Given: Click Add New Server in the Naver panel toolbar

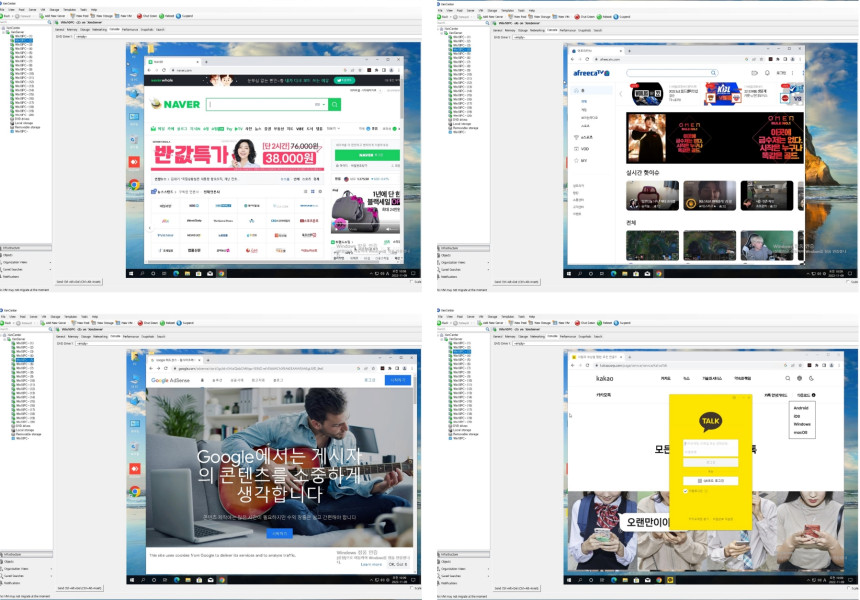Looking at the screenshot, I should click(x=53, y=16).
